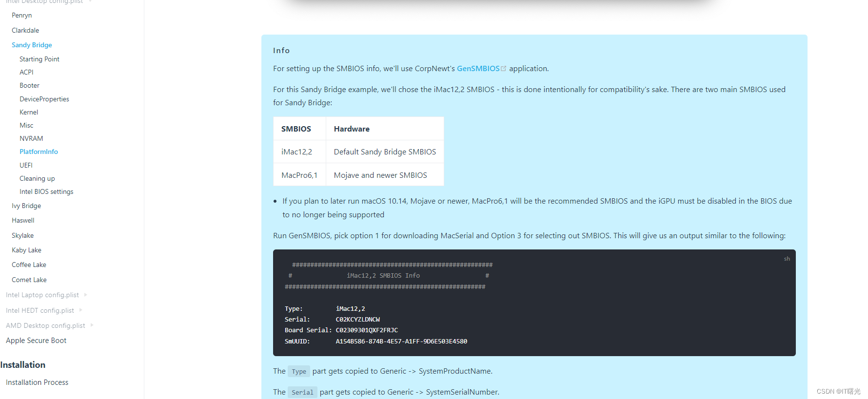The height and width of the screenshot is (399, 868).
Task: Jump to the Kernel section
Action: tap(29, 112)
